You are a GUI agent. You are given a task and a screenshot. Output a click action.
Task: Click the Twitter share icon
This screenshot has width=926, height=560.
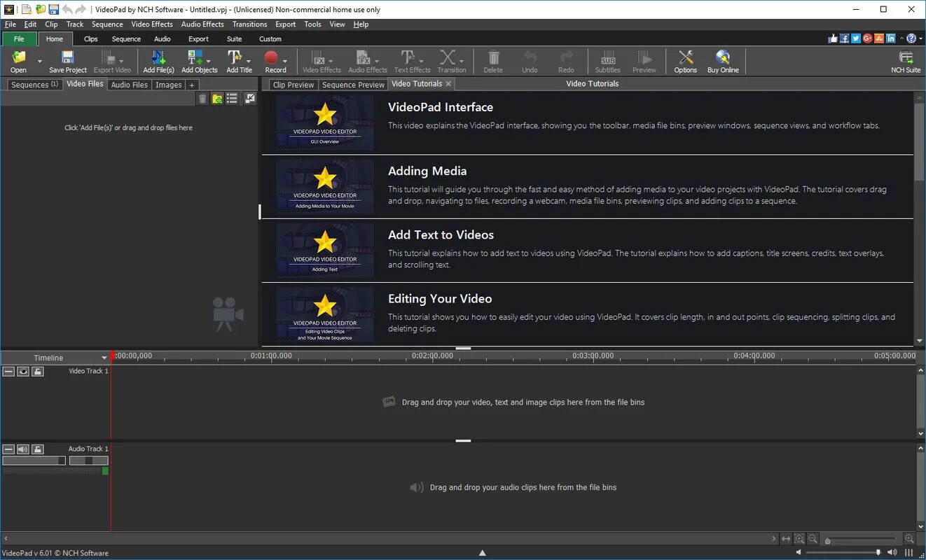pos(856,38)
